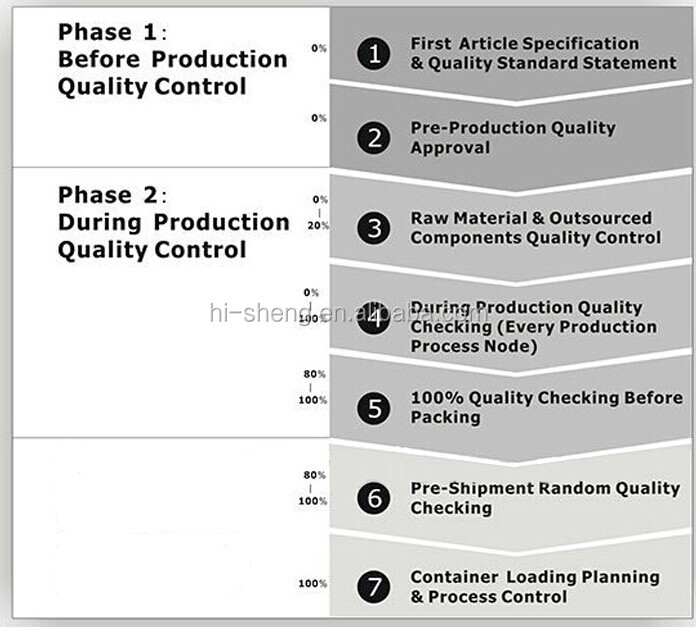Click Container Loading Planning step text
696x628 pixels.
[x=535, y=587]
